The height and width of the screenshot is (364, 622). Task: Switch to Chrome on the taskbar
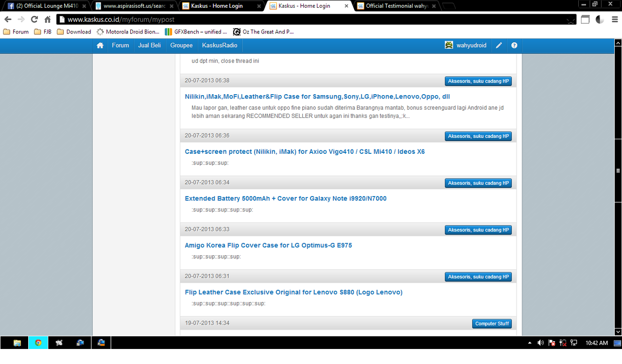pyautogui.click(x=38, y=343)
